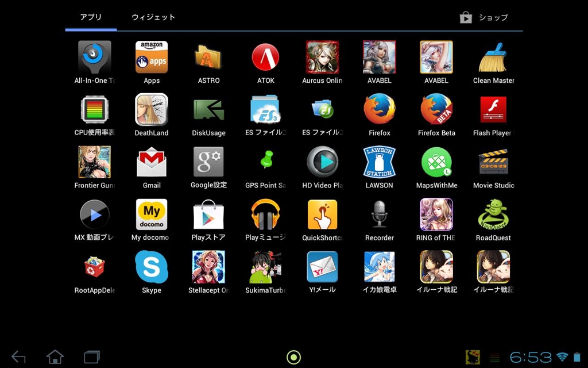
Task: Launch HD Video Player
Action: (x=323, y=162)
